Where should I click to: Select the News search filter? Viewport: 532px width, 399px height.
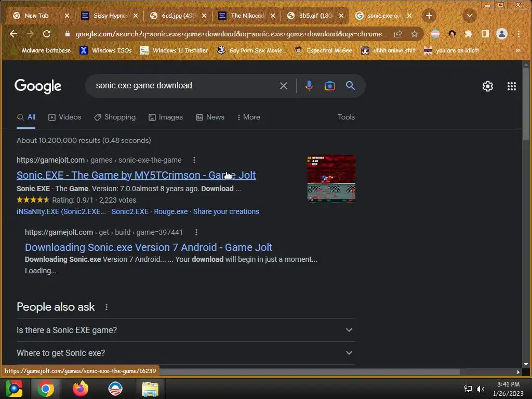click(x=210, y=117)
